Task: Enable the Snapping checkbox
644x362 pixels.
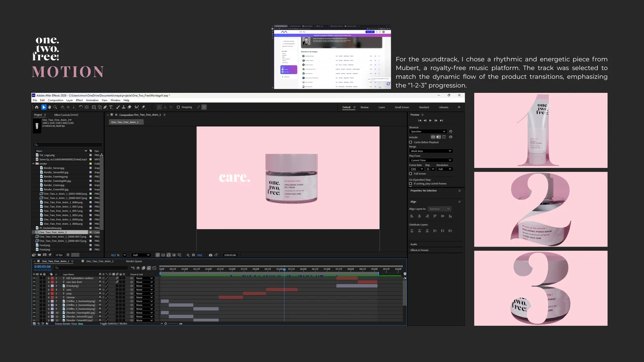Action: [178, 107]
